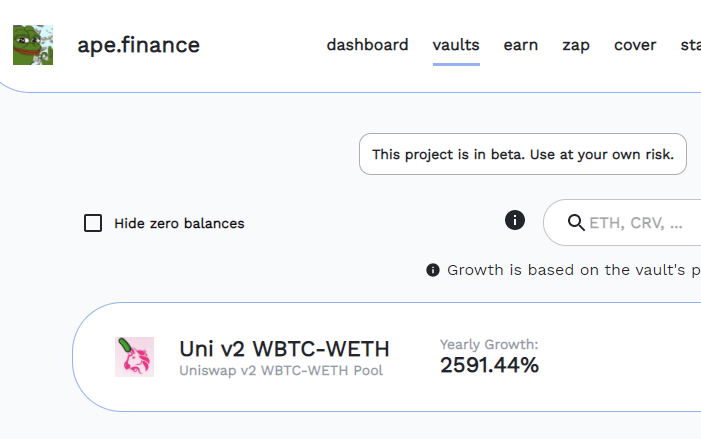Viewport: 701px width, 439px height.
Task: Click the info icon before Growth note
Action: tap(432, 270)
